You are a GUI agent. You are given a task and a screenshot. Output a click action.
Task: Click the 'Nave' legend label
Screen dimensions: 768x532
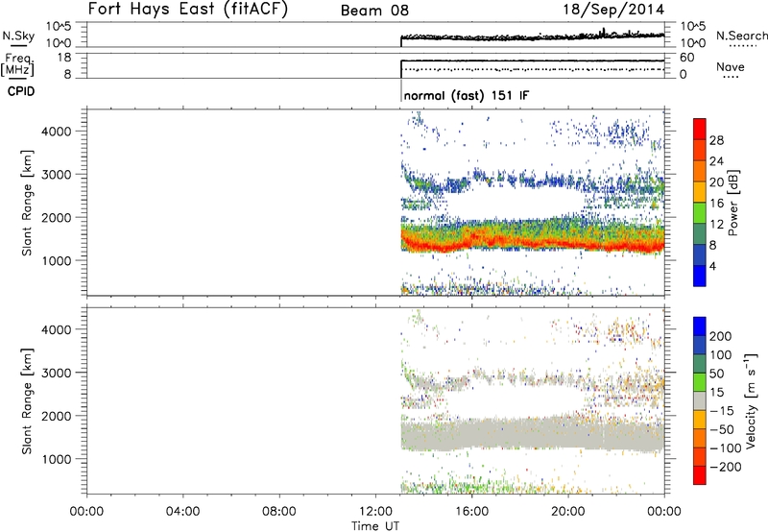[730, 66]
